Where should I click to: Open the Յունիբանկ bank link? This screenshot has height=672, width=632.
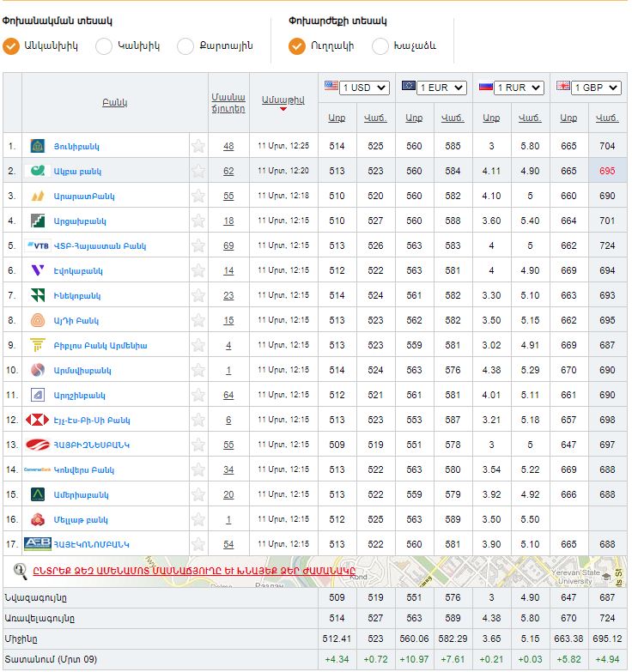76,147
